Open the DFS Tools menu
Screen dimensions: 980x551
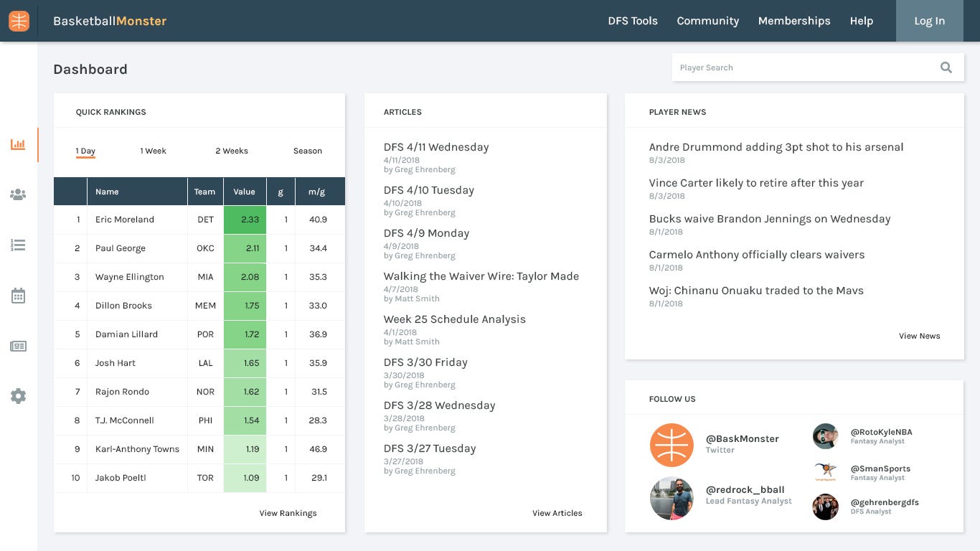(x=633, y=21)
